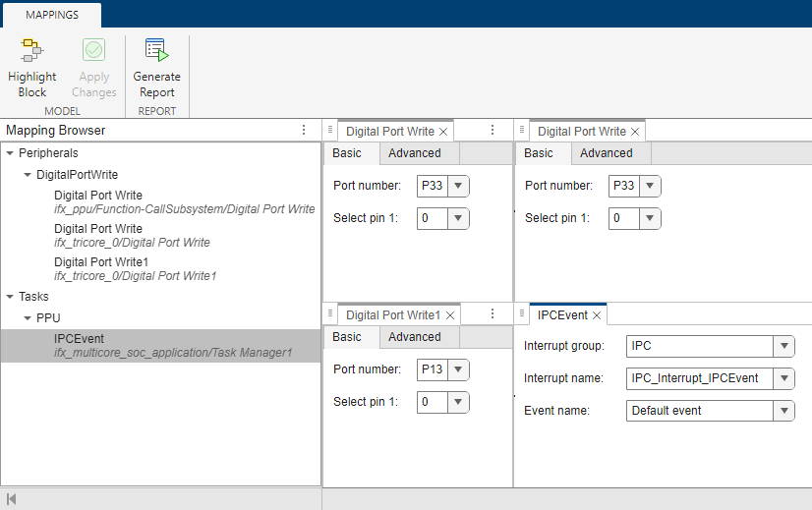Click collapse panel icon at bottom left
Image resolution: width=812 pixels, height=510 pixels.
coord(12,499)
